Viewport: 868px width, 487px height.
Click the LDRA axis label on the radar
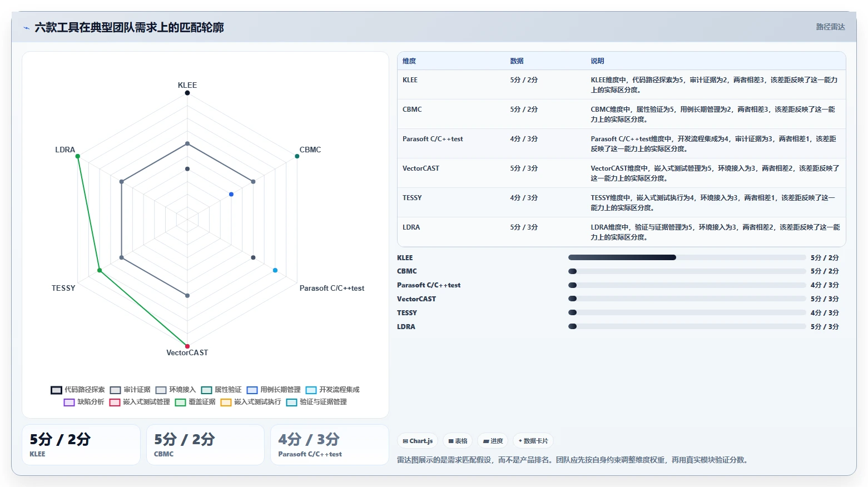[65, 150]
